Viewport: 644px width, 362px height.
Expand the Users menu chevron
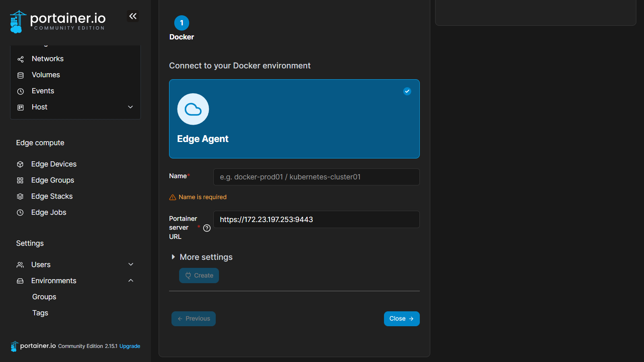pos(130,264)
